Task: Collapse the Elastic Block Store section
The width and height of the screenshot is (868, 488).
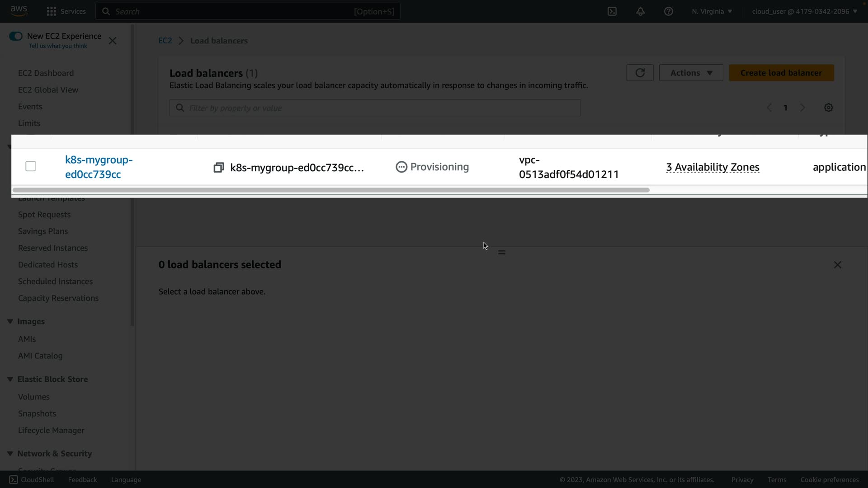Action: [x=10, y=379]
